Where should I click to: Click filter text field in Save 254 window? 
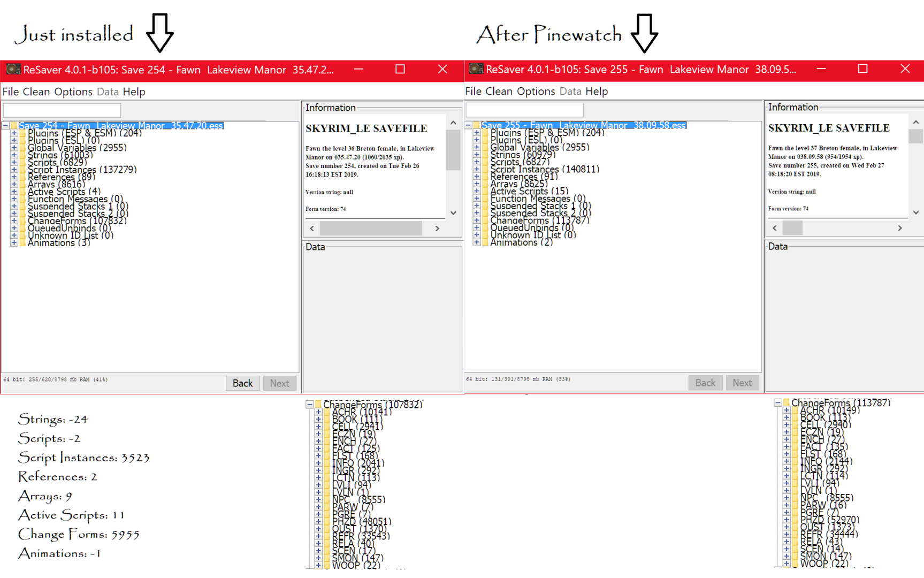coord(62,110)
